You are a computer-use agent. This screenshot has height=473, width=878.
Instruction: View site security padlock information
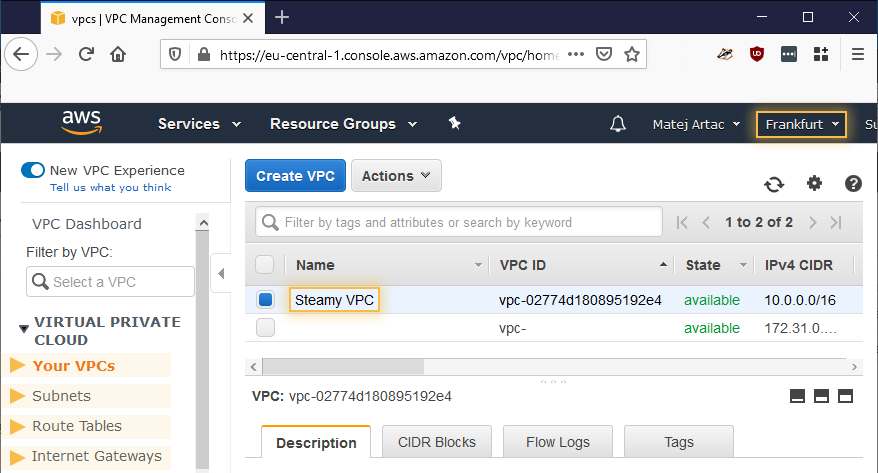tap(204, 54)
